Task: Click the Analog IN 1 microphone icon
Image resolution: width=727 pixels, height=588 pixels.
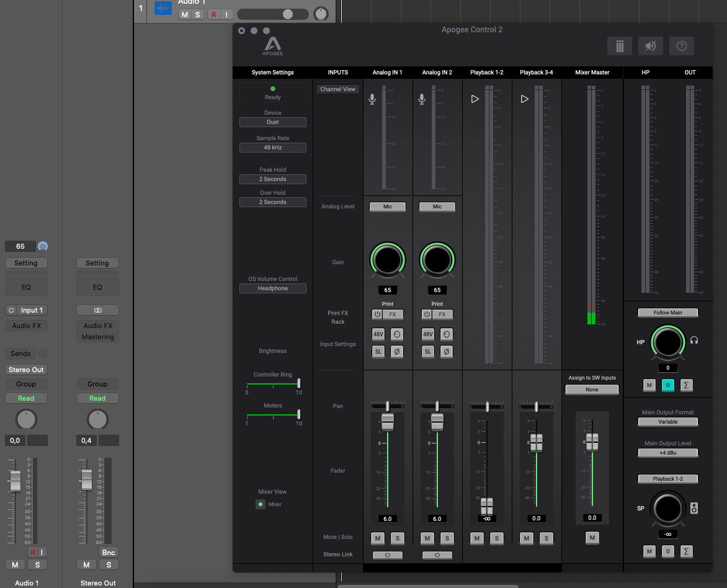Action: (372, 99)
